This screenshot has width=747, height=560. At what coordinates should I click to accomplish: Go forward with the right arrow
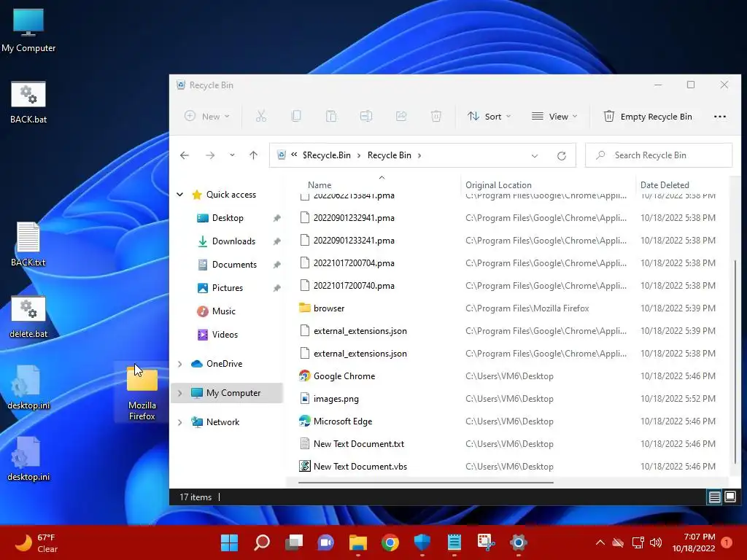(x=210, y=155)
